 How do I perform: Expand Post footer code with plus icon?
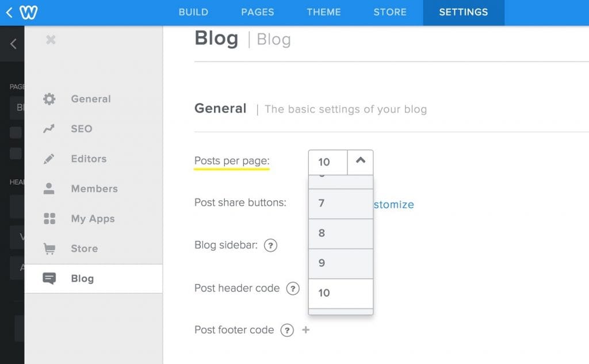click(x=306, y=330)
